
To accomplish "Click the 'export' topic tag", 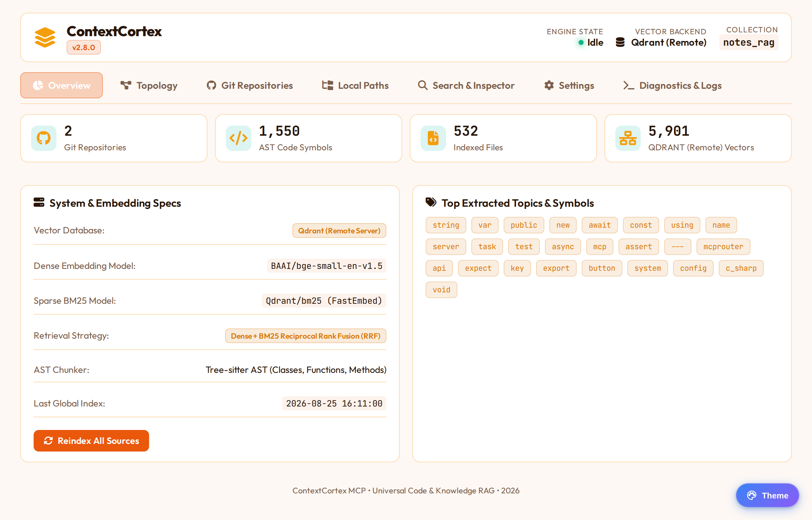I will pyautogui.click(x=556, y=269).
